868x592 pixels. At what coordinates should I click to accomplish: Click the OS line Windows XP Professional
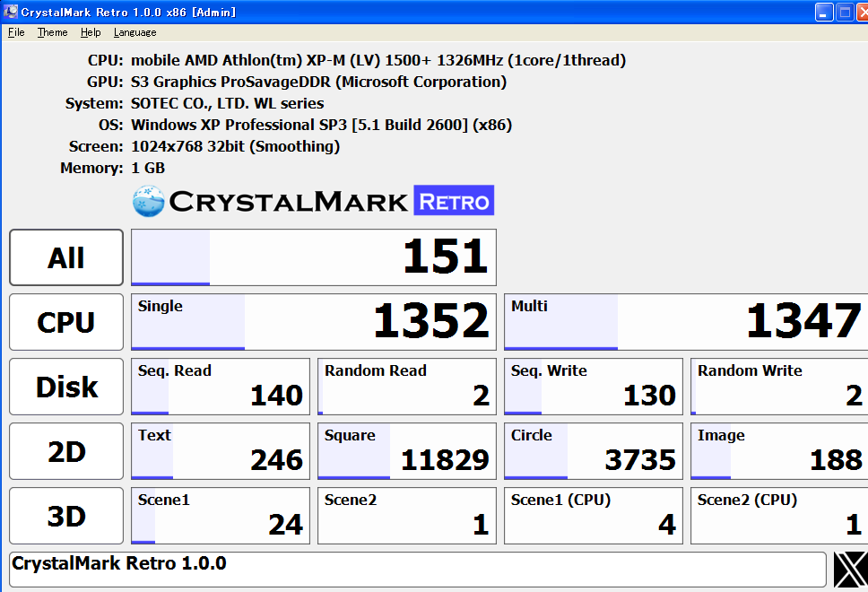(321, 125)
